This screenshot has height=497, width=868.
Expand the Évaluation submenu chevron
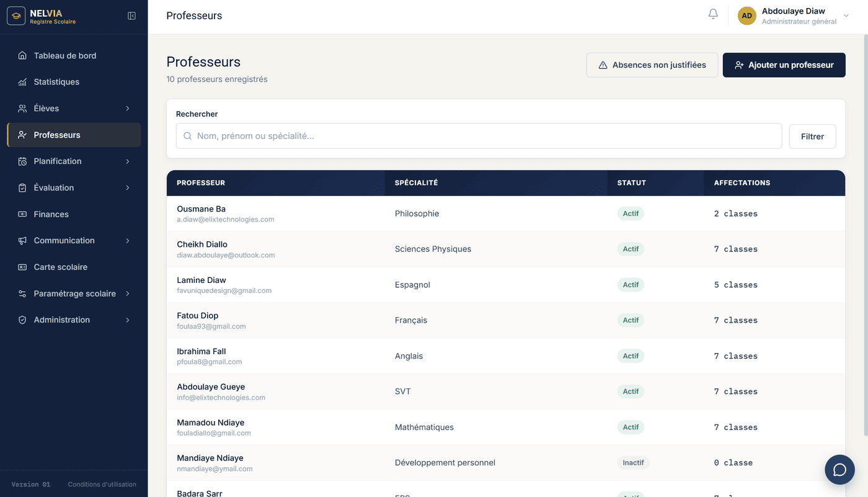(128, 188)
